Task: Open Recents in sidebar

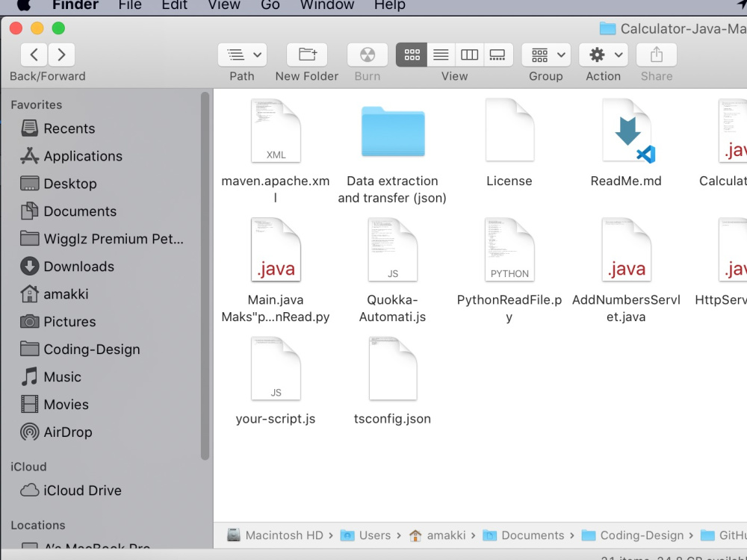Action: click(58, 128)
